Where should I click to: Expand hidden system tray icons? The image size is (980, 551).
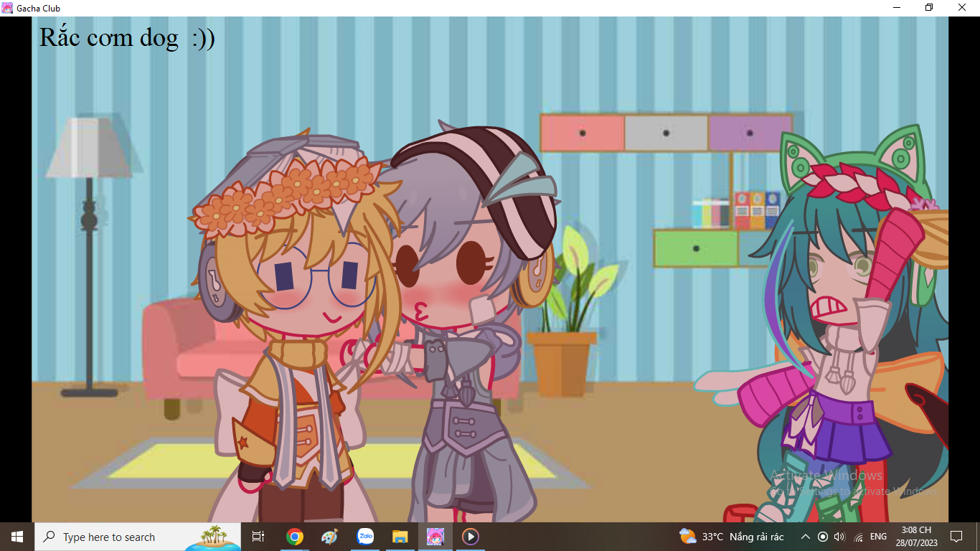pyautogui.click(x=805, y=537)
